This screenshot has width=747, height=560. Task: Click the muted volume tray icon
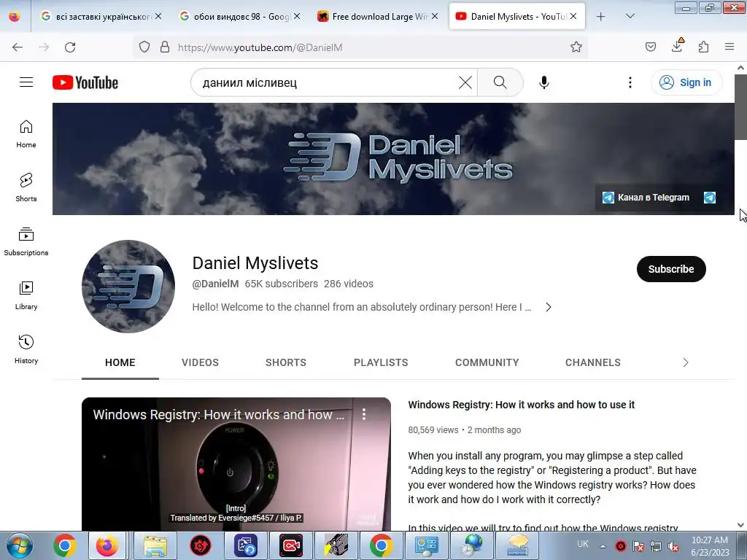point(673,546)
